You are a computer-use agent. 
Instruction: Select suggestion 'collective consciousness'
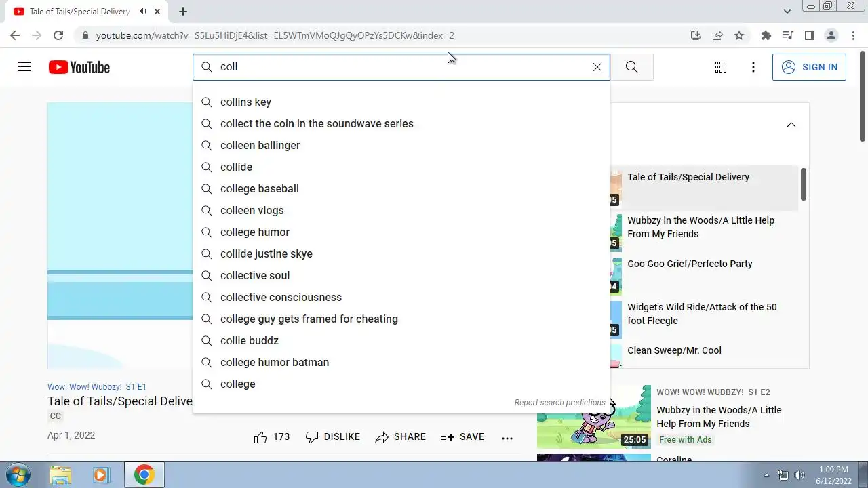(401, 297)
